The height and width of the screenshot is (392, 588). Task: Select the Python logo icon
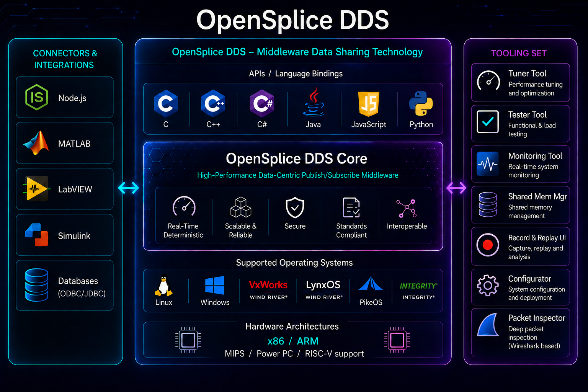click(x=421, y=103)
